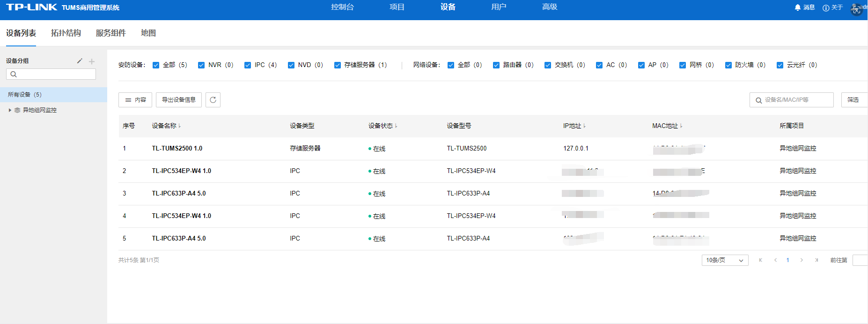
Task: Click 设备类型 column header
Action: click(302, 126)
